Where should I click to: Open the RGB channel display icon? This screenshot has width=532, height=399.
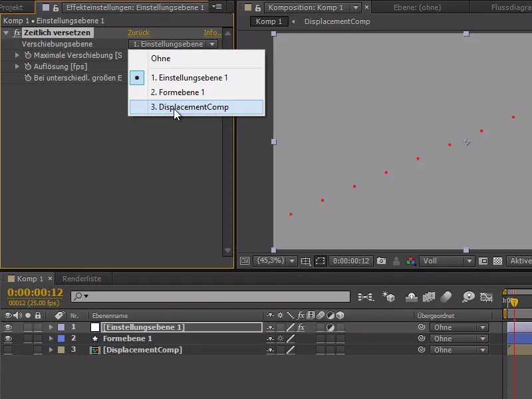pyautogui.click(x=410, y=261)
